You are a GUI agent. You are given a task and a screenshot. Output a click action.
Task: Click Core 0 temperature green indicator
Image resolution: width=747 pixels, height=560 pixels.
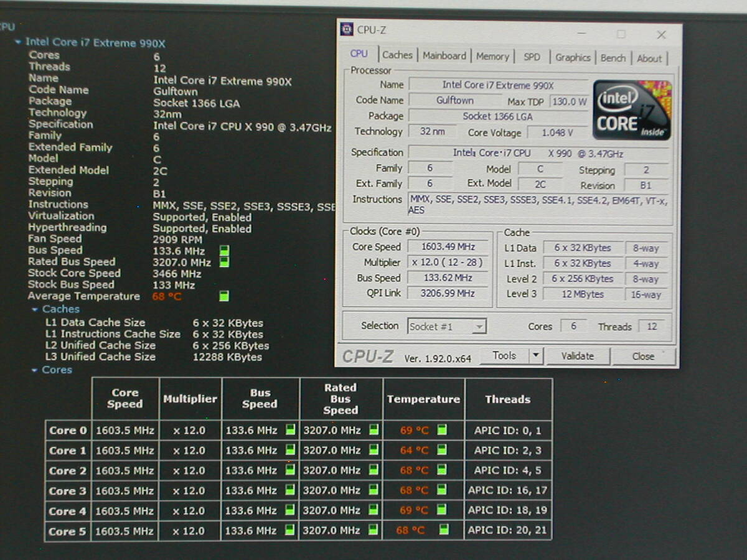pos(442,430)
